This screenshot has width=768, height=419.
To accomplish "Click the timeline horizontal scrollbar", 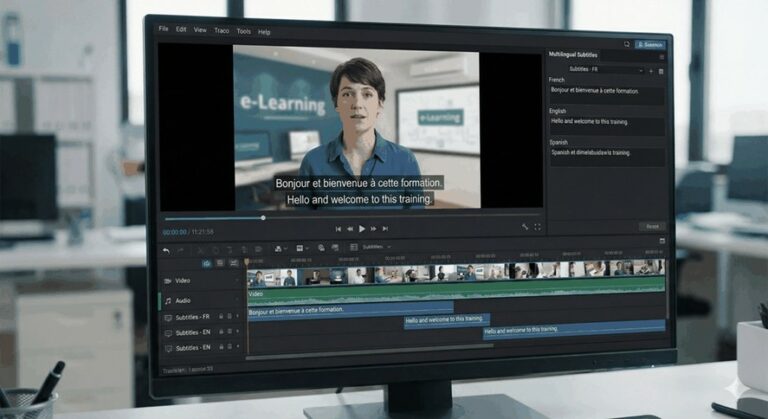I will 370,353.
